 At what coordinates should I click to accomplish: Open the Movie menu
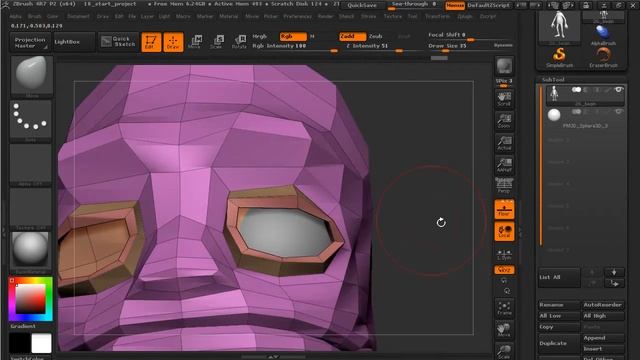pyautogui.click(x=252, y=16)
